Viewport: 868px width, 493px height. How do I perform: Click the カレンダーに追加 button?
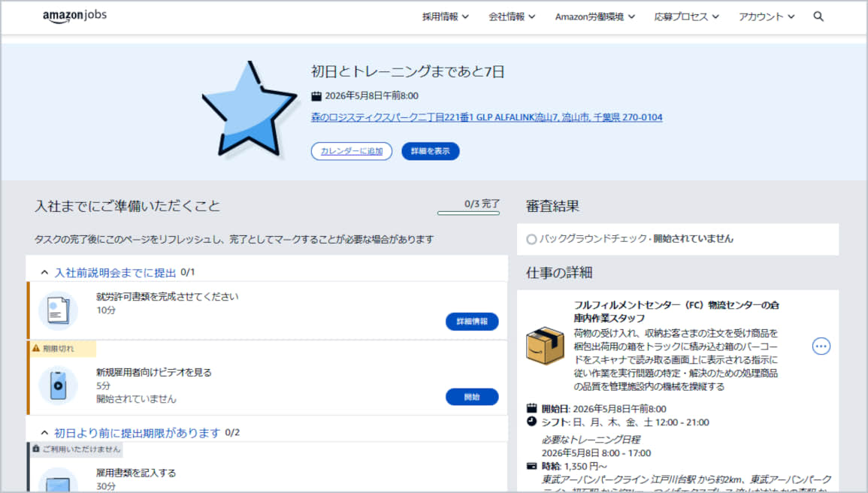[x=352, y=151]
